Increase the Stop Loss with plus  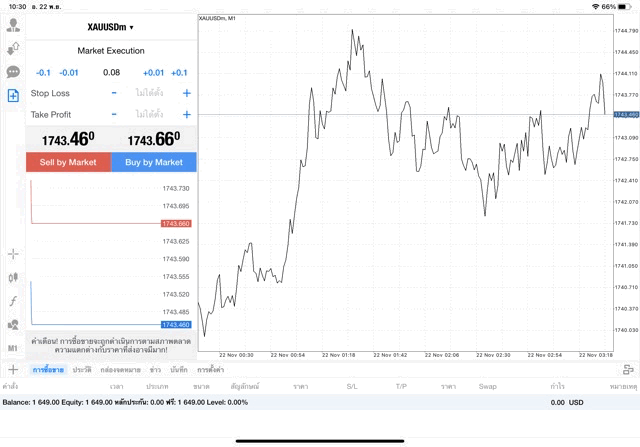pos(186,93)
